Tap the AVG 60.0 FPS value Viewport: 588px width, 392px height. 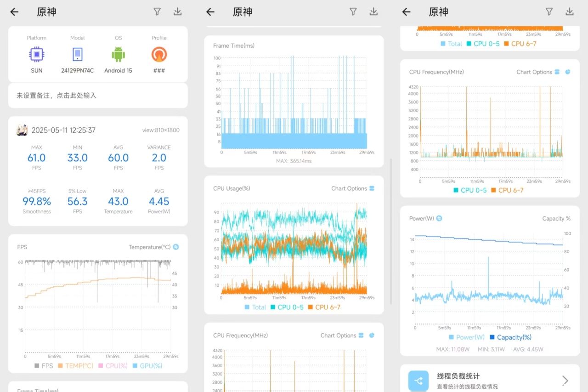(118, 158)
